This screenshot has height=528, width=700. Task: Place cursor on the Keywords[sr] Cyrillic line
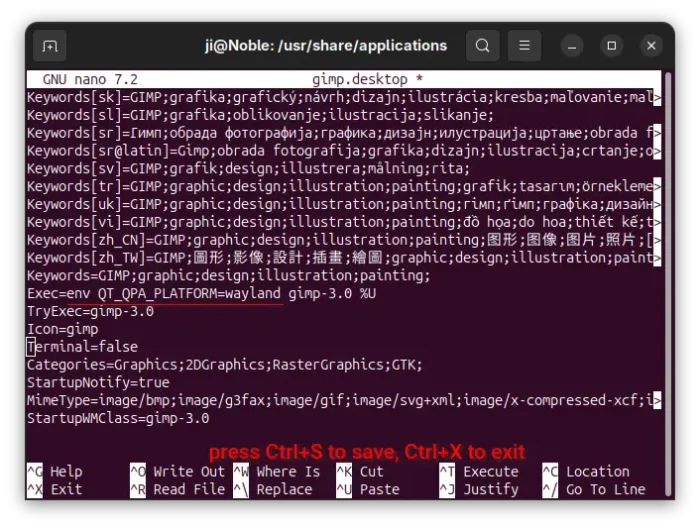coord(344,133)
